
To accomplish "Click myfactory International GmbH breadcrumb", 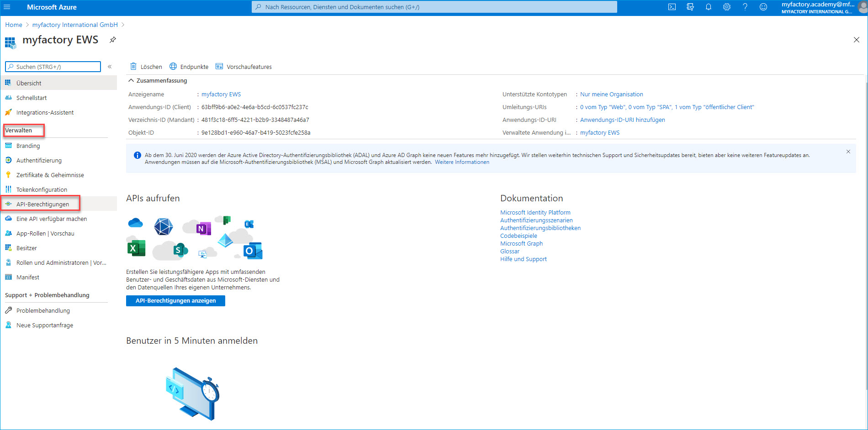I will 75,25.
